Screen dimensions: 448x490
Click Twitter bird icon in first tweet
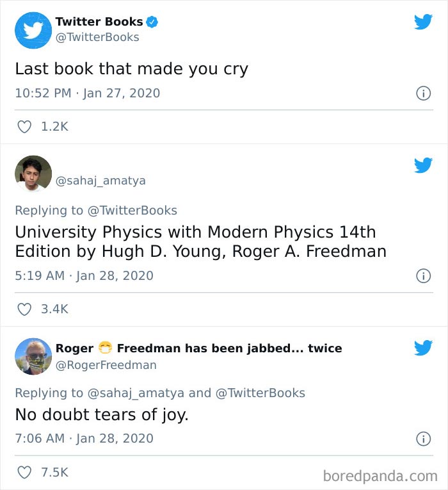click(423, 22)
